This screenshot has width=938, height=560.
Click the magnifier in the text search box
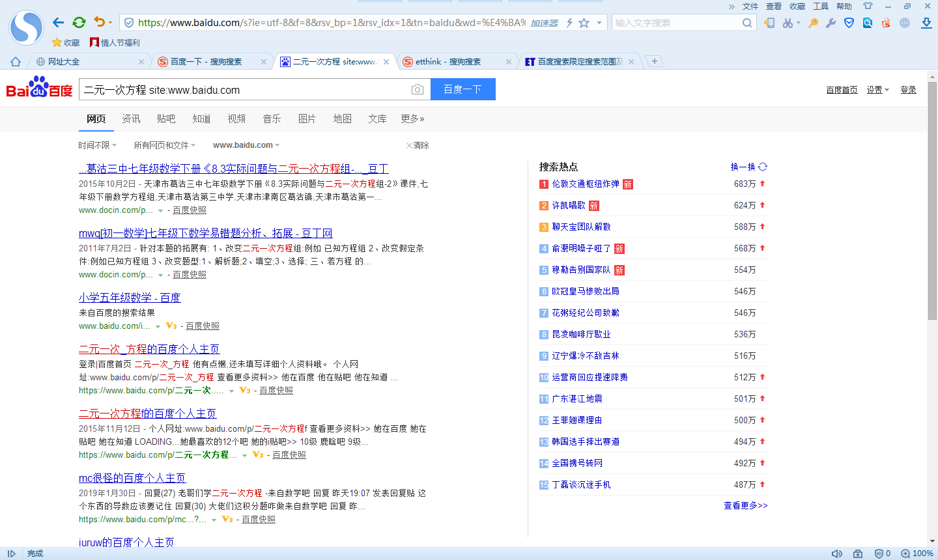click(x=747, y=23)
